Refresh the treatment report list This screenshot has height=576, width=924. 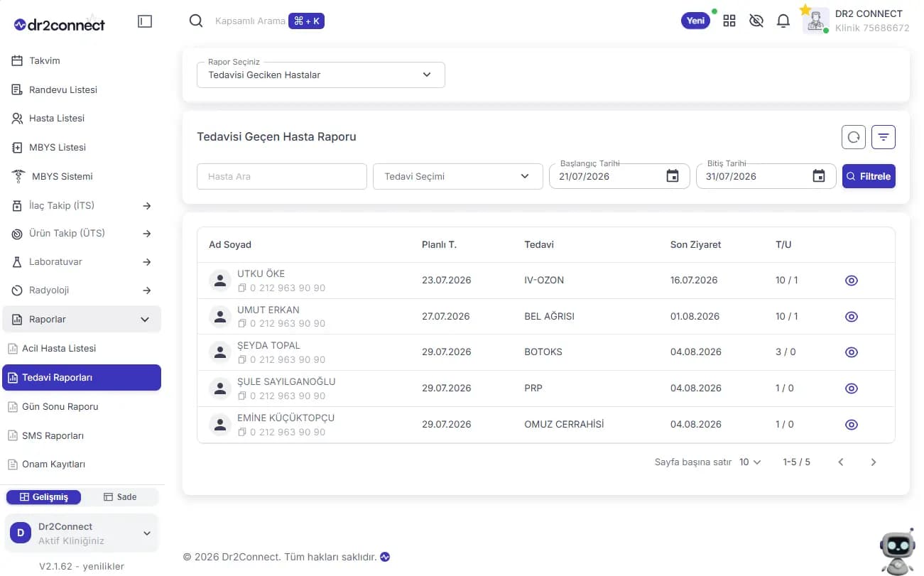pos(854,137)
